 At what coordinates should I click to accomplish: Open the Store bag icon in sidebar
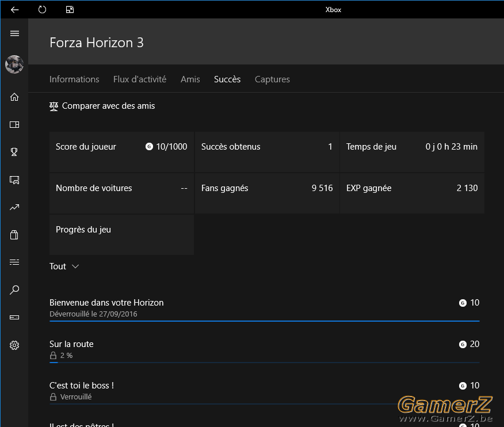[x=14, y=235]
